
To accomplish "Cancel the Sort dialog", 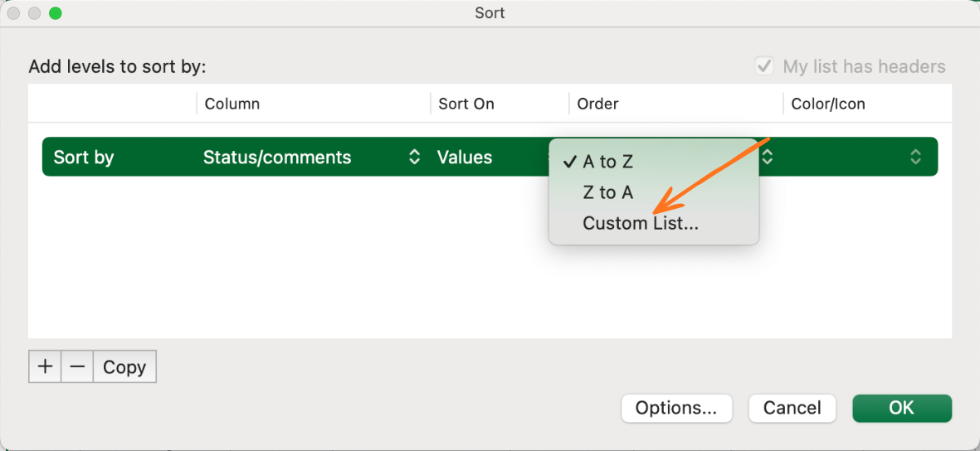I will 792,408.
